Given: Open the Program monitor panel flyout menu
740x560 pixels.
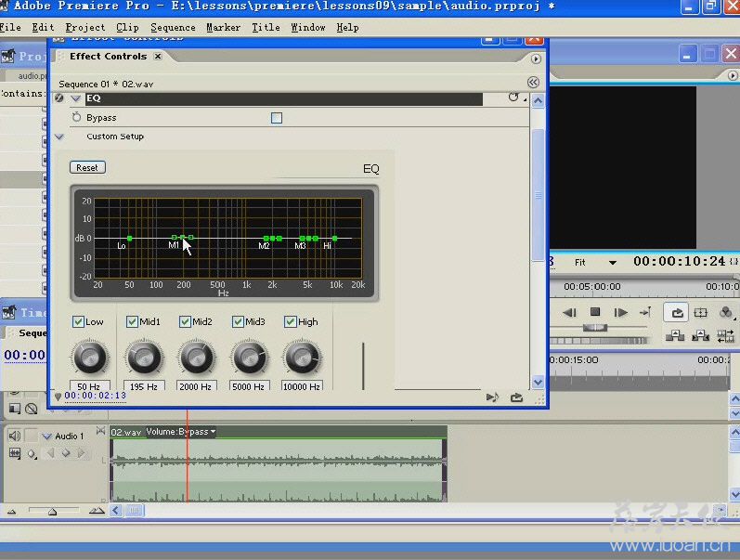Looking at the screenshot, I should [732, 75].
